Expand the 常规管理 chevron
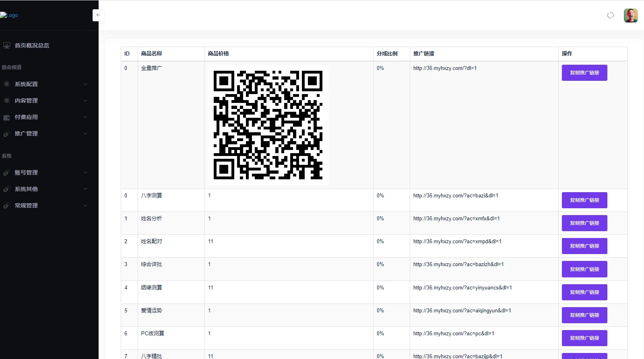Image resolution: width=644 pixels, height=359 pixels. coord(85,205)
